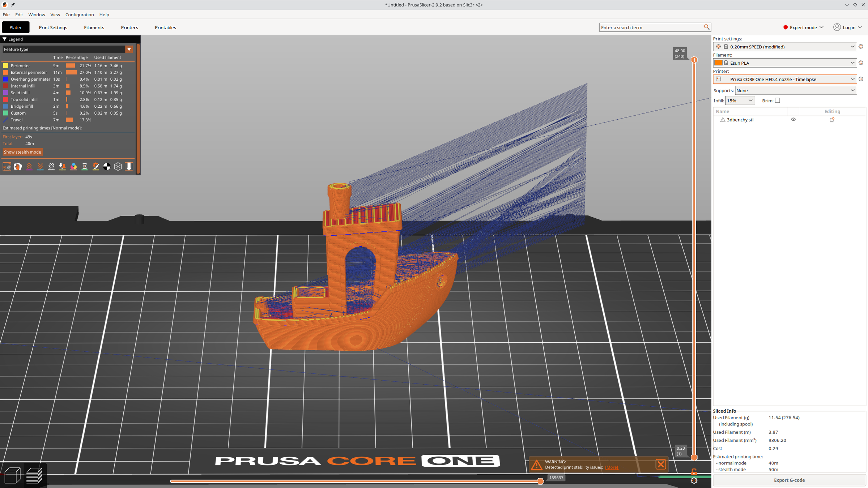Open the Window menu
868x488 pixels.
click(37, 15)
